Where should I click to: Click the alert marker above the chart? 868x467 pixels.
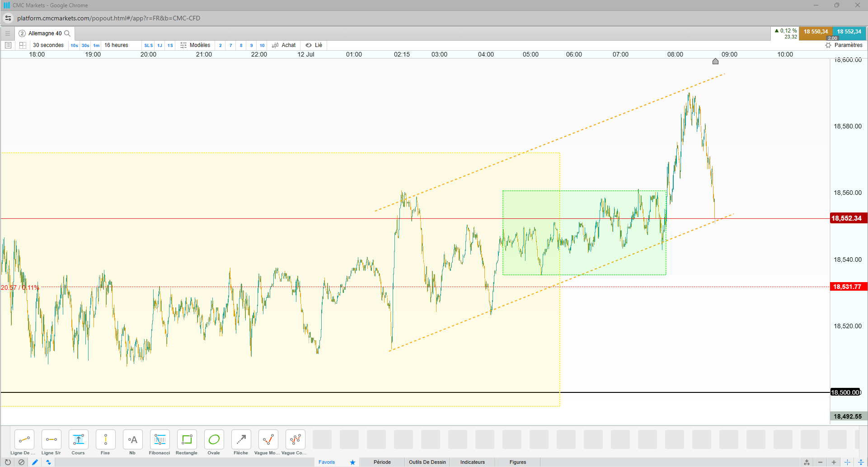715,61
